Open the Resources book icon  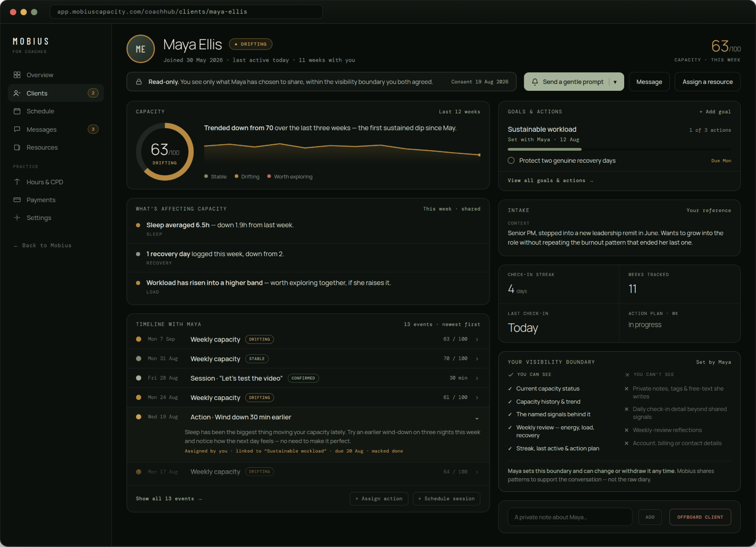(x=17, y=147)
